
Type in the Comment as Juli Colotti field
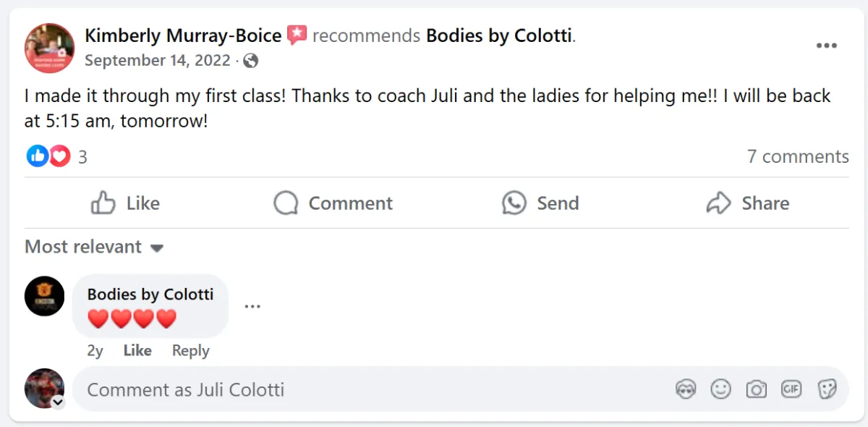click(362, 390)
